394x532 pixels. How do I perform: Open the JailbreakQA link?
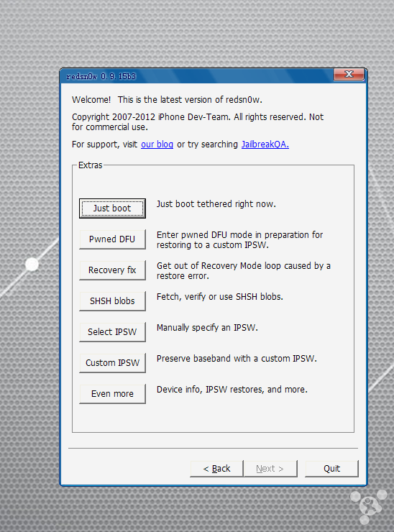point(265,145)
